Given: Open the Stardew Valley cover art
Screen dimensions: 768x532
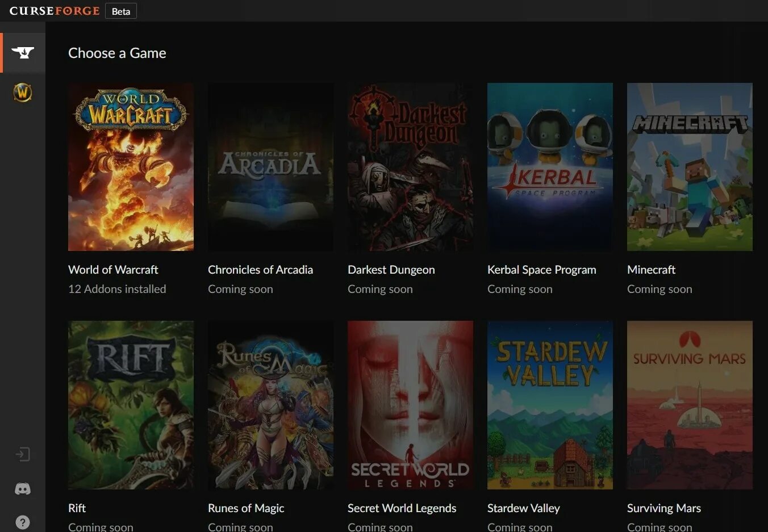Looking at the screenshot, I should 550,405.
